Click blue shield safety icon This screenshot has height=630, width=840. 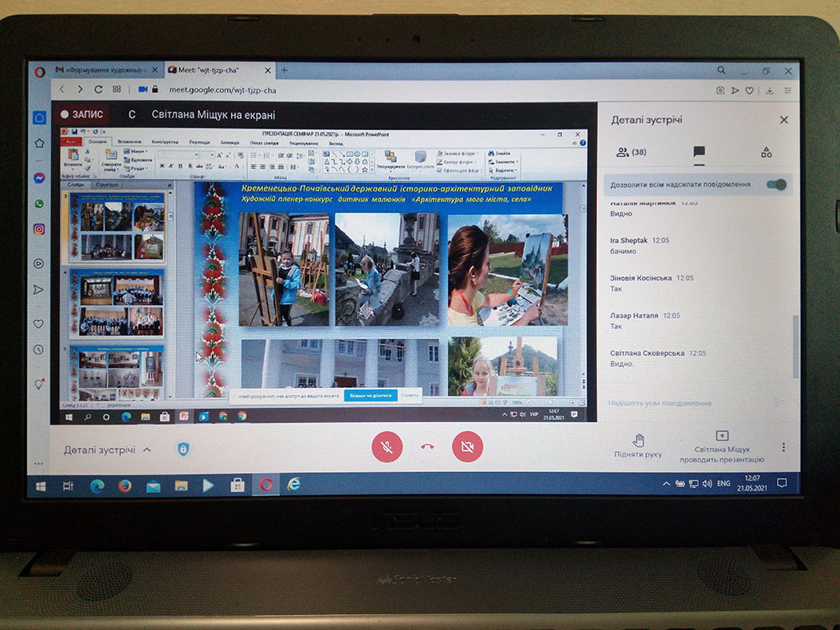183,449
